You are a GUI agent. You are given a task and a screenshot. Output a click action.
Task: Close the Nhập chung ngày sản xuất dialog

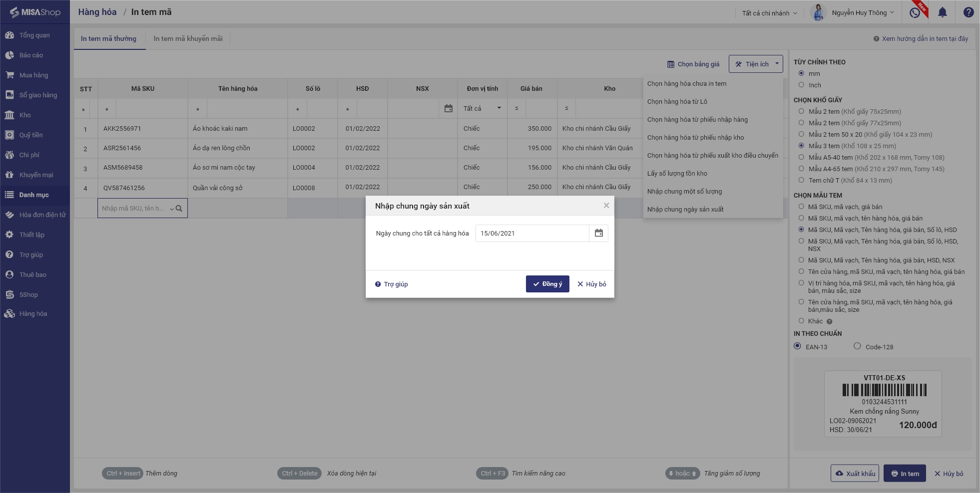click(x=606, y=206)
